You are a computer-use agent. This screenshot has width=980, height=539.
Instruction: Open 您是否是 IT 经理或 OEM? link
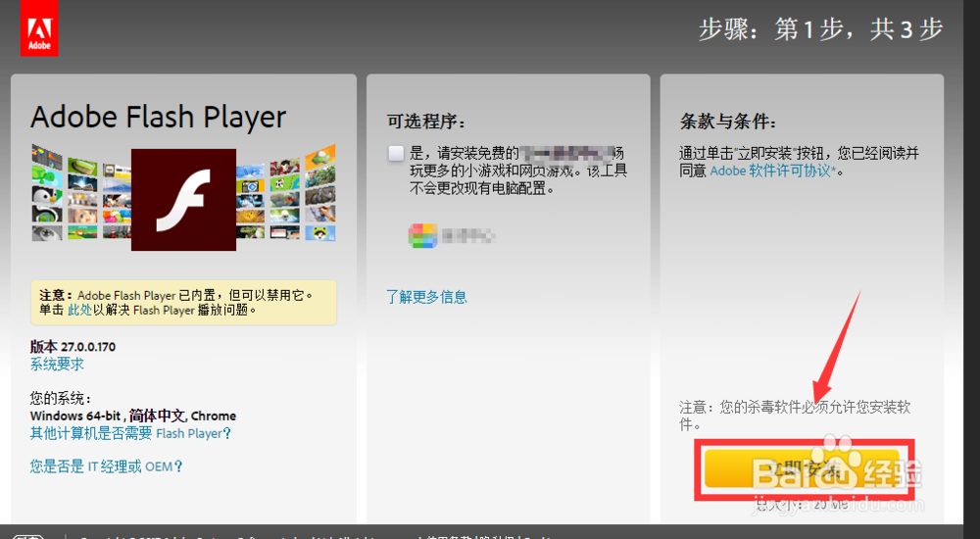[x=106, y=465]
